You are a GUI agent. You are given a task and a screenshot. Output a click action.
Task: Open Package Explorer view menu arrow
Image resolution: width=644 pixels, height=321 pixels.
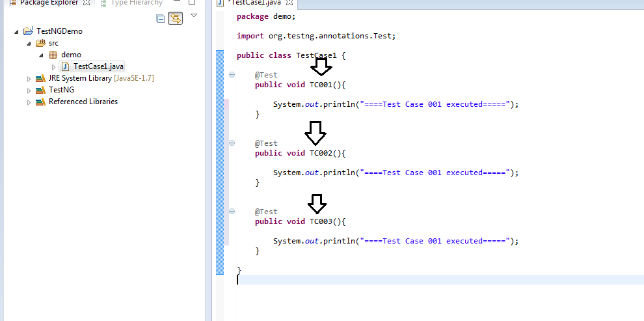tap(195, 16)
